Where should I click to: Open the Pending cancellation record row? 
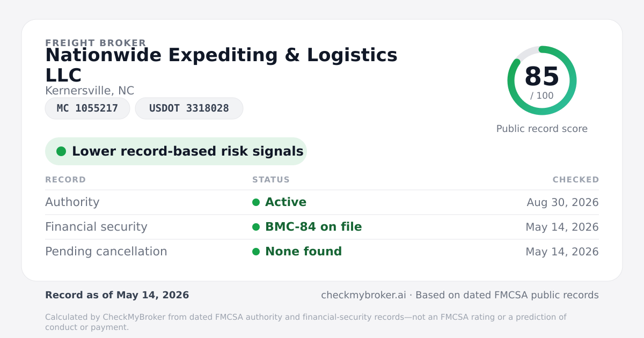tap(322, 252)
